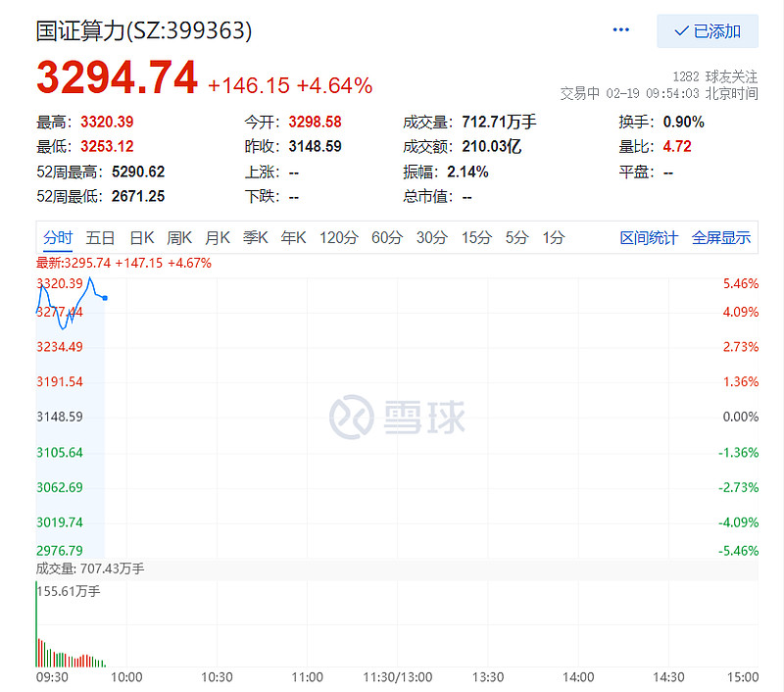Click the 09:30 time axis label
The height and width of the screenshot is (692, 784).
coord(52,677)
